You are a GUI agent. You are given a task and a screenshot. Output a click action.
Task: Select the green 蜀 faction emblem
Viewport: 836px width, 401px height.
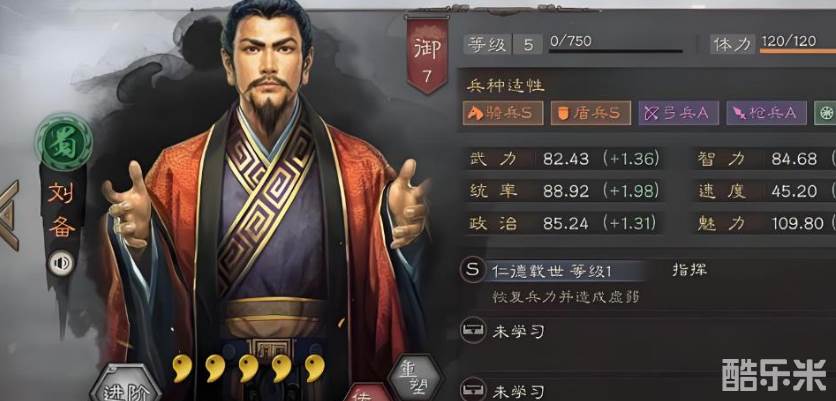click(65, 141)
